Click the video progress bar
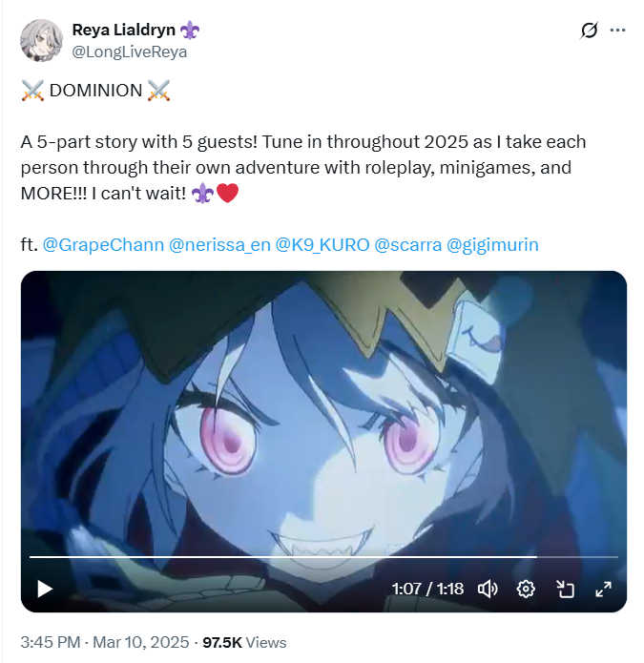The height and width of the screenshot is (663, 644). pos(323,557)
